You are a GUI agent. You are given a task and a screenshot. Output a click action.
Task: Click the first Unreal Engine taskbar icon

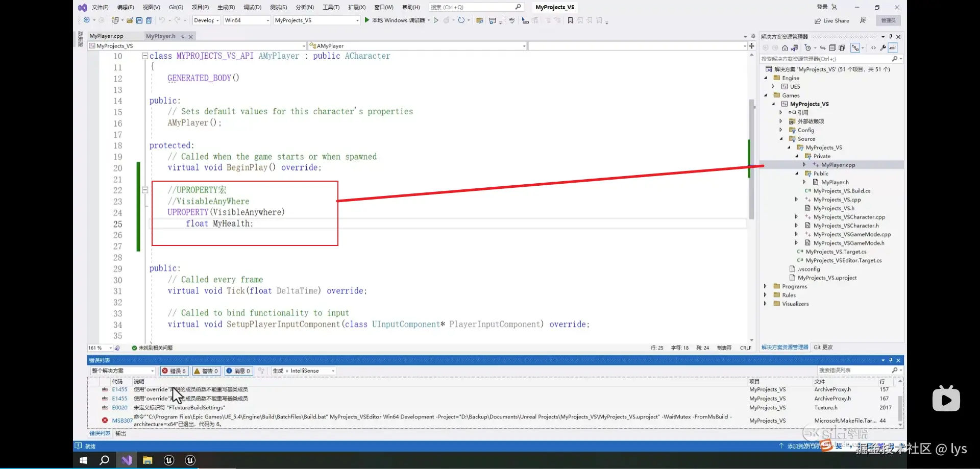pos(169,460)
